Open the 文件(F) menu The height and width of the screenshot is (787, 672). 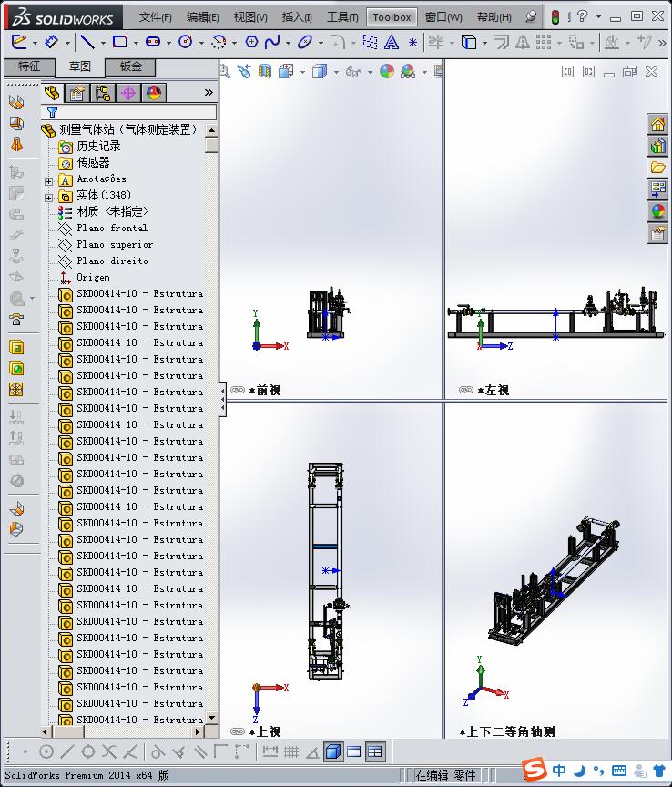point(155,17)
